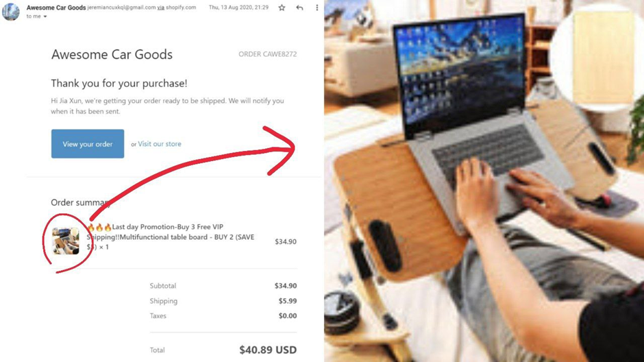Click the large Awesome Car Goods store heading

click(112, 54)
